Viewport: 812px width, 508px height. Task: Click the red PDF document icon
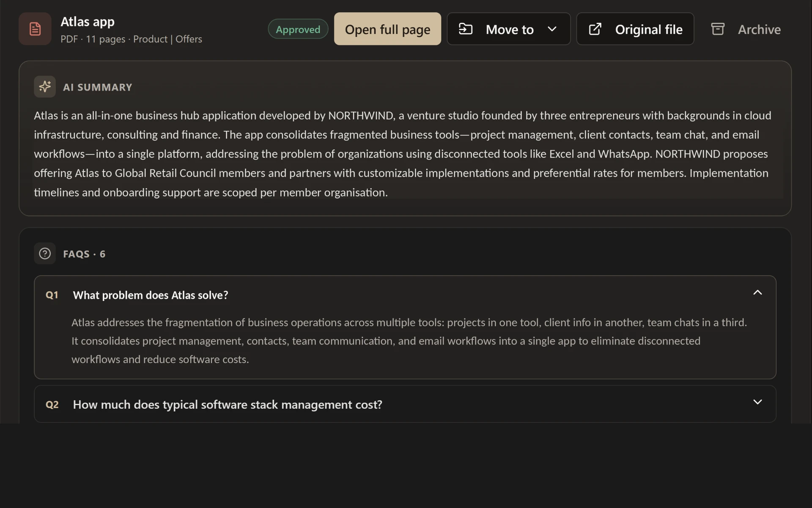(35, 29)
